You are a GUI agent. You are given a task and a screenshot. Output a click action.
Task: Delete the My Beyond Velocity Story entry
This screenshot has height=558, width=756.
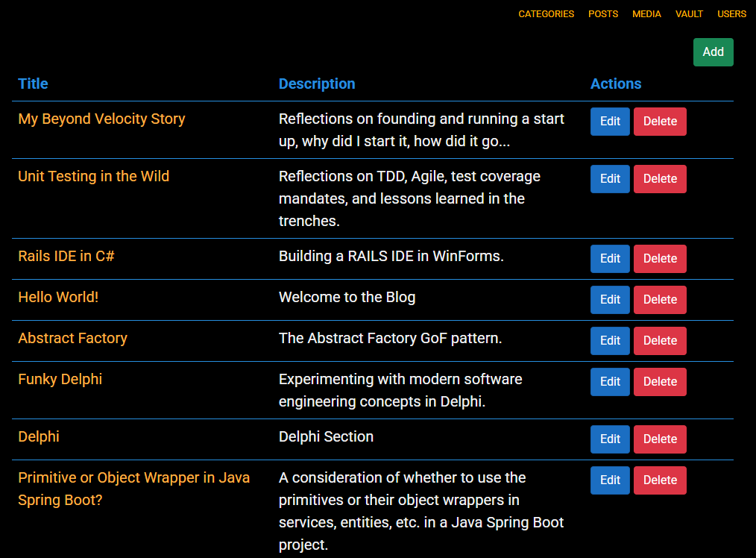tap(660, 122)
